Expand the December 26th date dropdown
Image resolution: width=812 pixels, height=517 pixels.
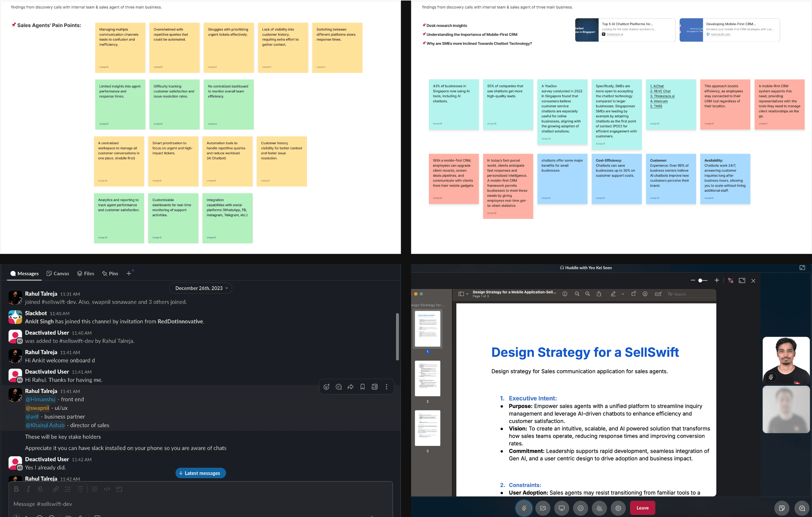click(201, 288)
